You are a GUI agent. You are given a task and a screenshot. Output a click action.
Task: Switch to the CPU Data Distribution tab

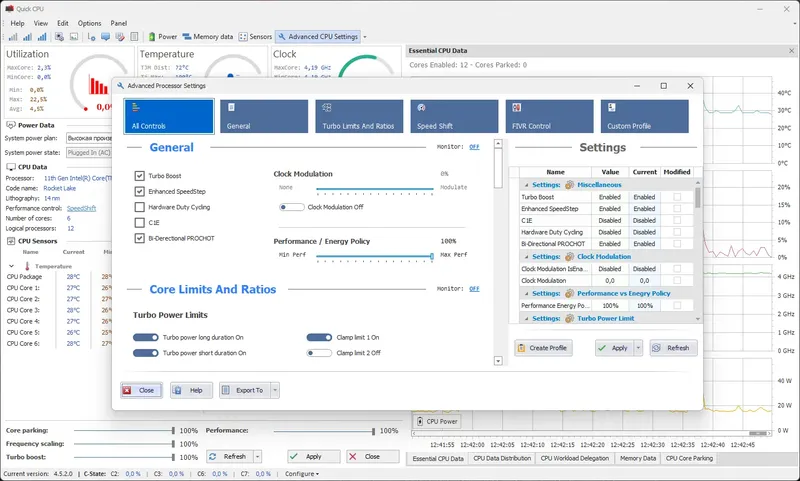click(502, 459)
